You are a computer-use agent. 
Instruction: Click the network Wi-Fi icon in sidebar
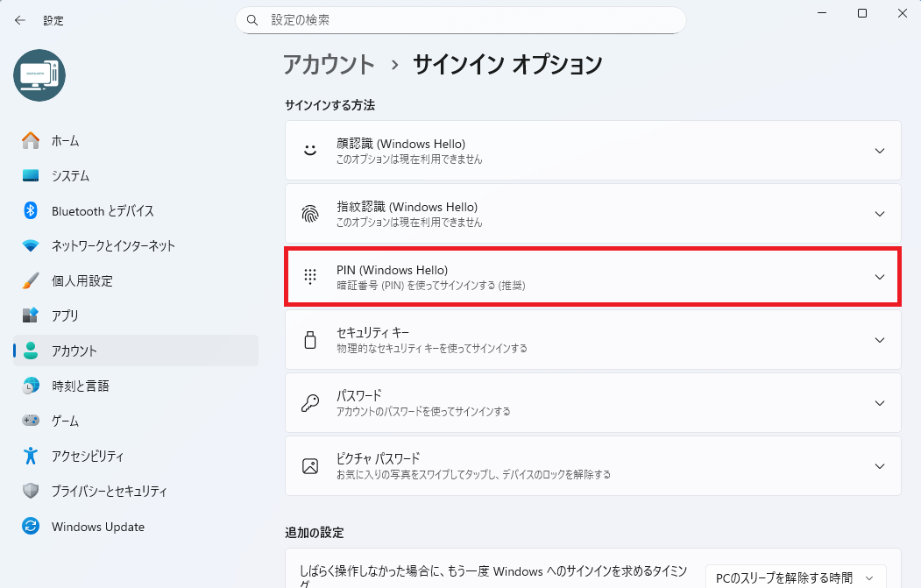click(31, 245)
